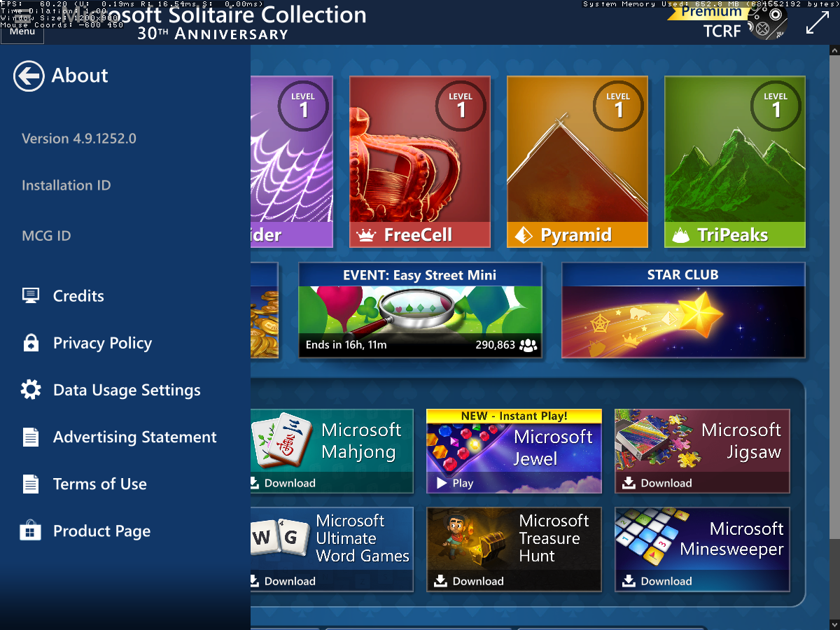Click the MCG ID label

coord(46,236)
